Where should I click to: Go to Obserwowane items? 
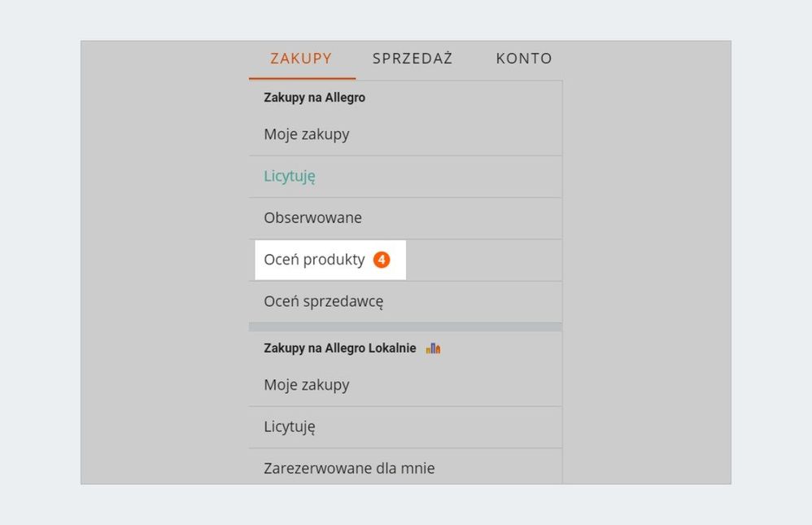[x=312, y=218]
